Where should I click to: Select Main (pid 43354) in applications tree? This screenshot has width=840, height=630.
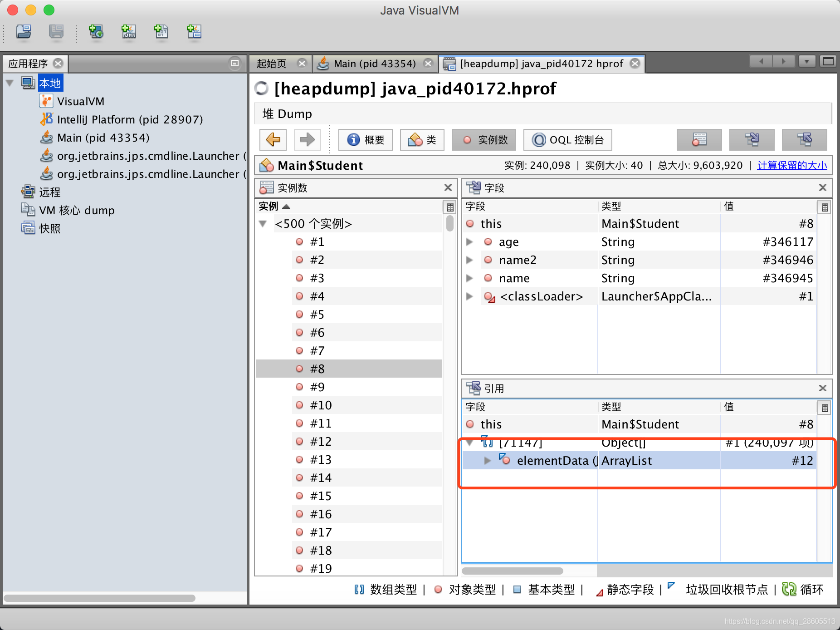point(103,138)
